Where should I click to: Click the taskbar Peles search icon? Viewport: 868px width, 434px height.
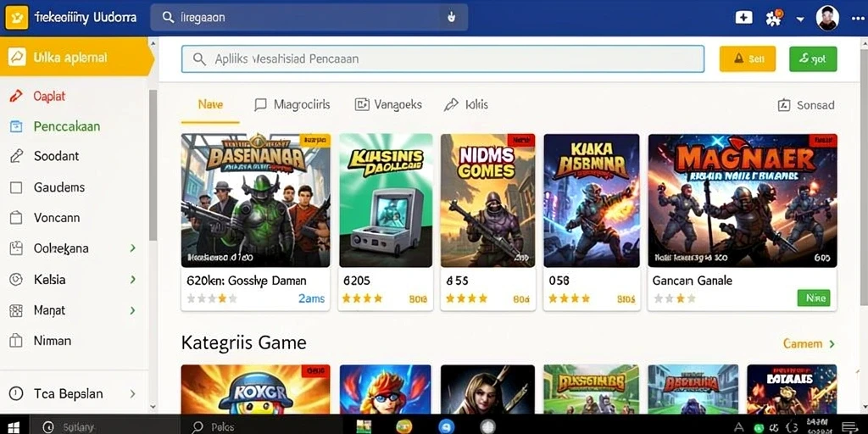(197, 427)
